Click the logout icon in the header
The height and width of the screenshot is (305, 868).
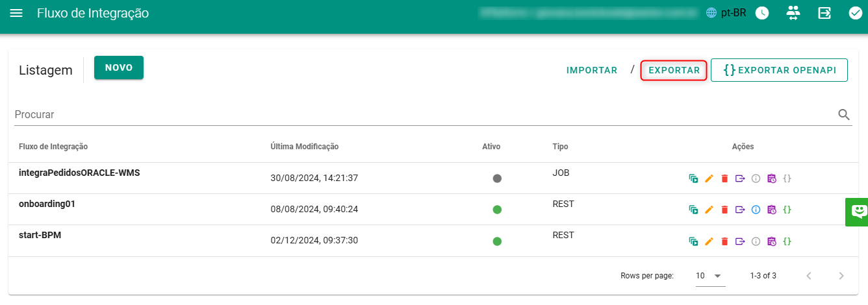click(824, 13)
